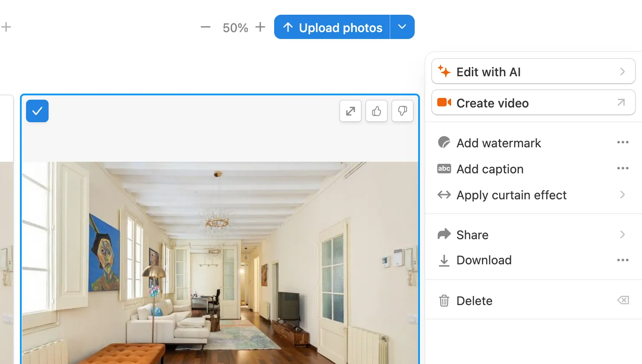Click the sparkle icon beside Edit with AI

(444, 71)
